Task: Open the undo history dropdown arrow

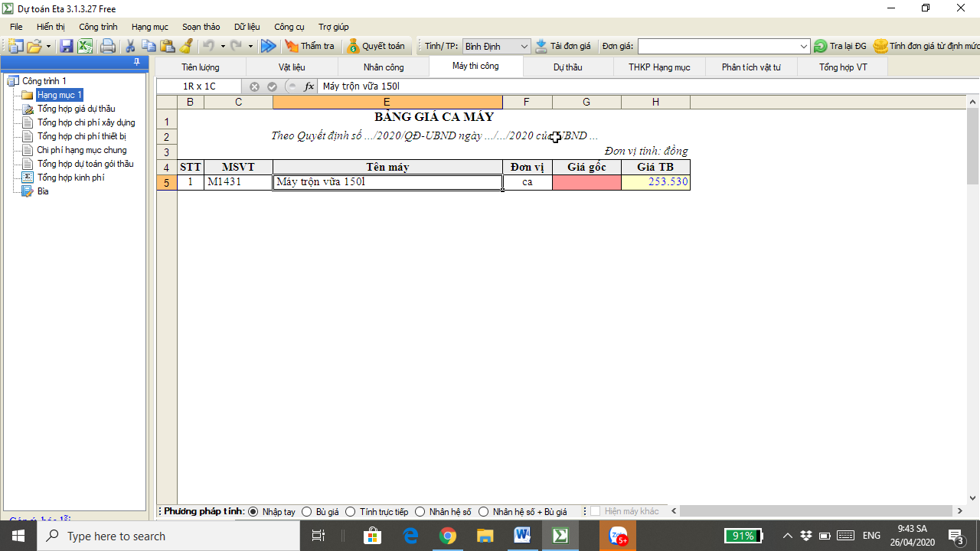Action: pos(223,46)
